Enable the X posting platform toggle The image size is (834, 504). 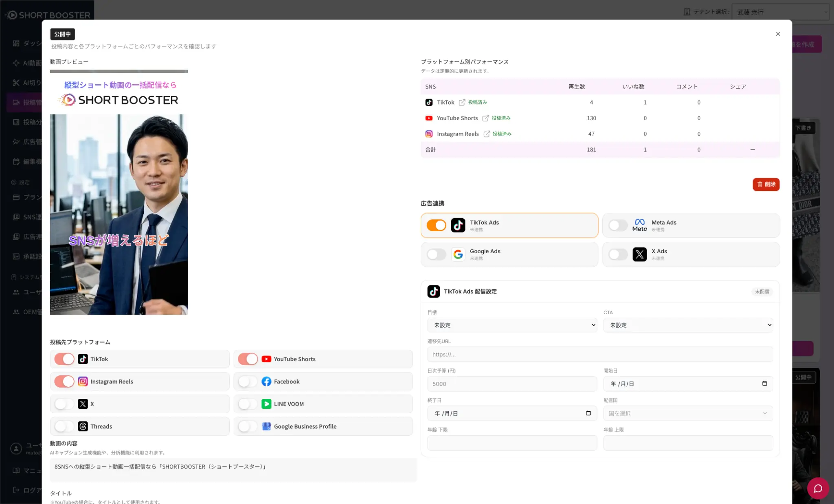pyautogui.click(x=64, y=404)
